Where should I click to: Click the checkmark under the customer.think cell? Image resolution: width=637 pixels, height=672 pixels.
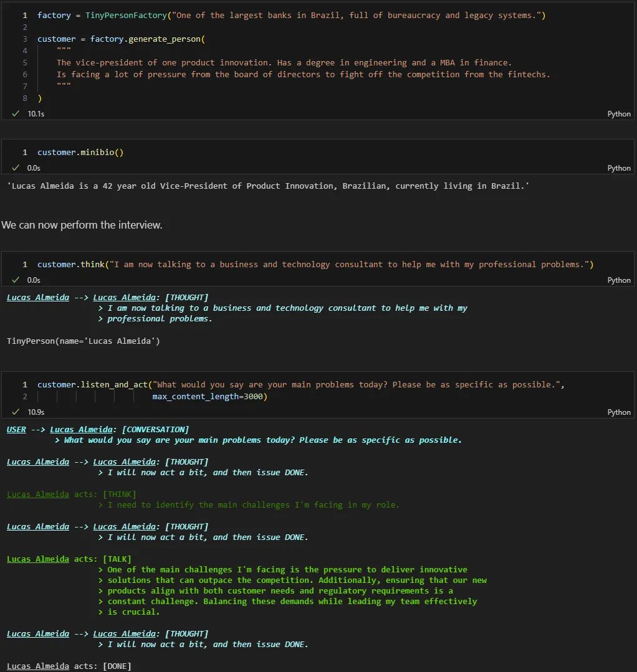click(x=16, y=280)
